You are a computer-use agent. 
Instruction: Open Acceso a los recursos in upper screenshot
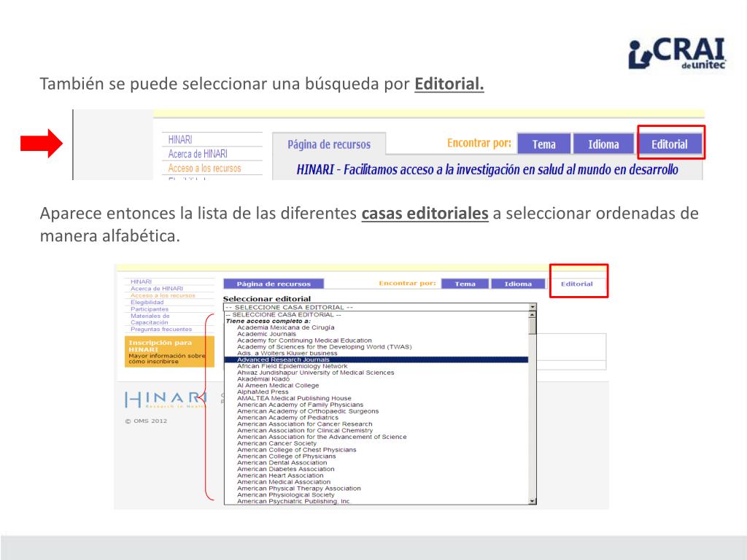[204, 168]
